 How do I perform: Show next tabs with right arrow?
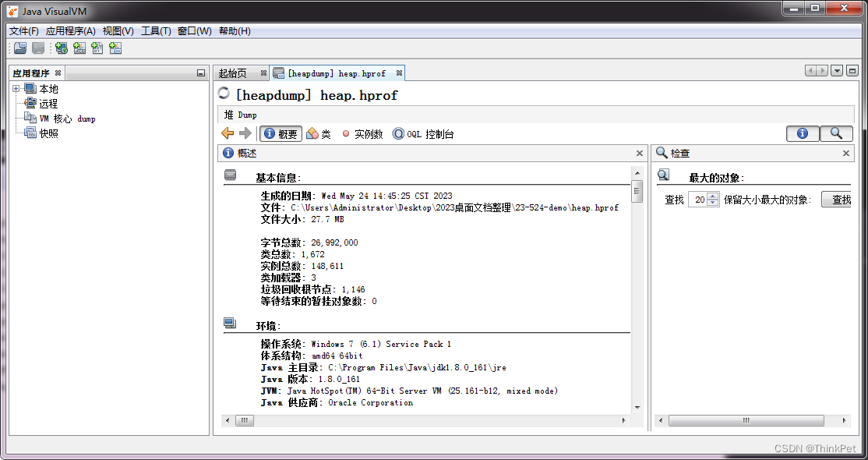point(823,71)
